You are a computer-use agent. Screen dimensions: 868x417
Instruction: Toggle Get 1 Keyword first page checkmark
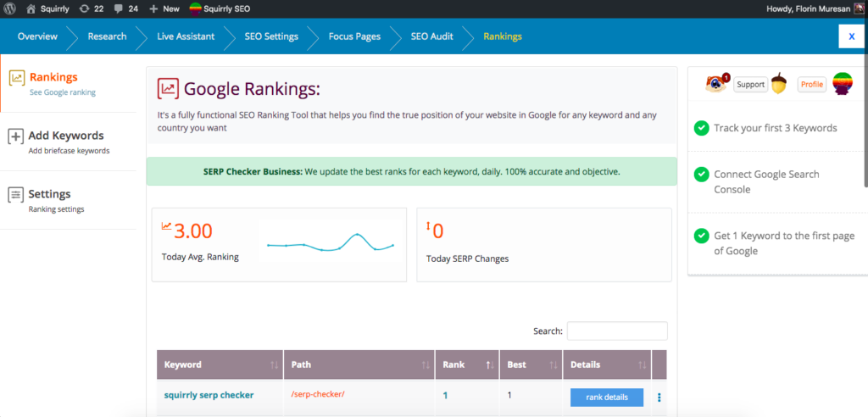pyautogui.click(x=701, y=236)
